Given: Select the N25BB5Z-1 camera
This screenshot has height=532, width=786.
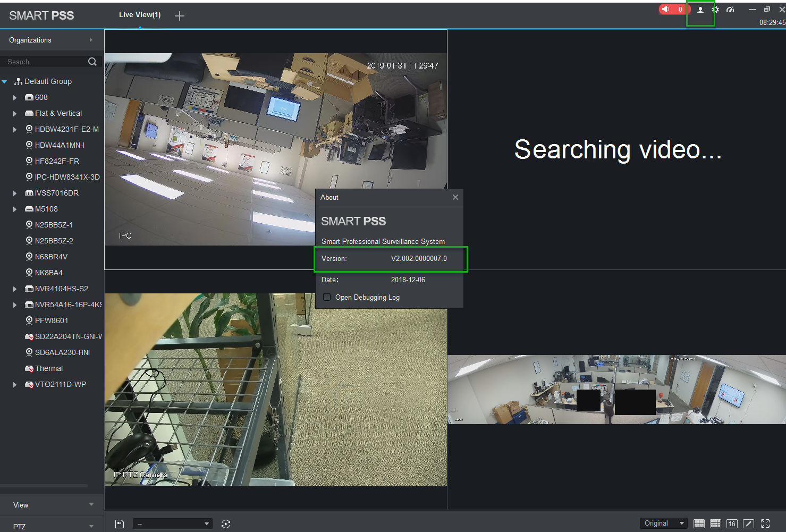Looking at the screenshot, I should coord(54,225).
